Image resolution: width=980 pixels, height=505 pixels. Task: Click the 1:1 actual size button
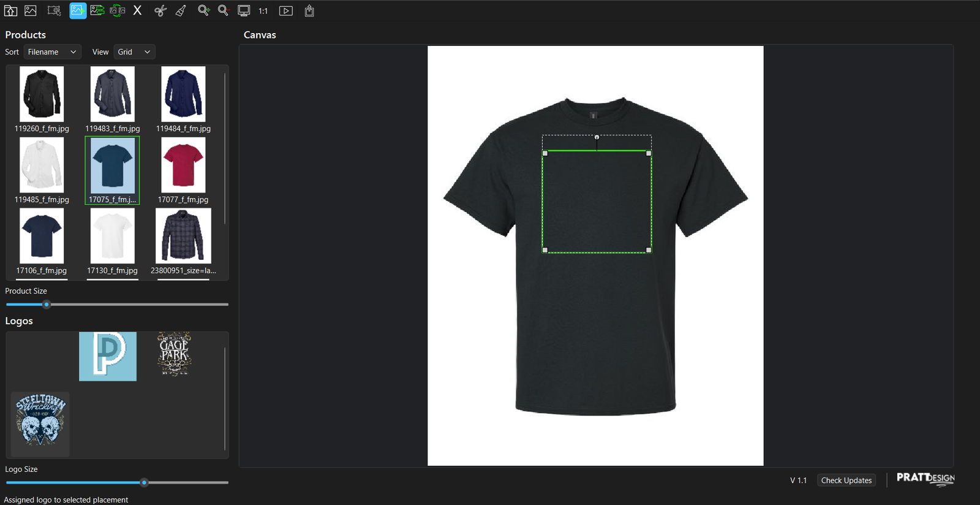pos(263,11)
